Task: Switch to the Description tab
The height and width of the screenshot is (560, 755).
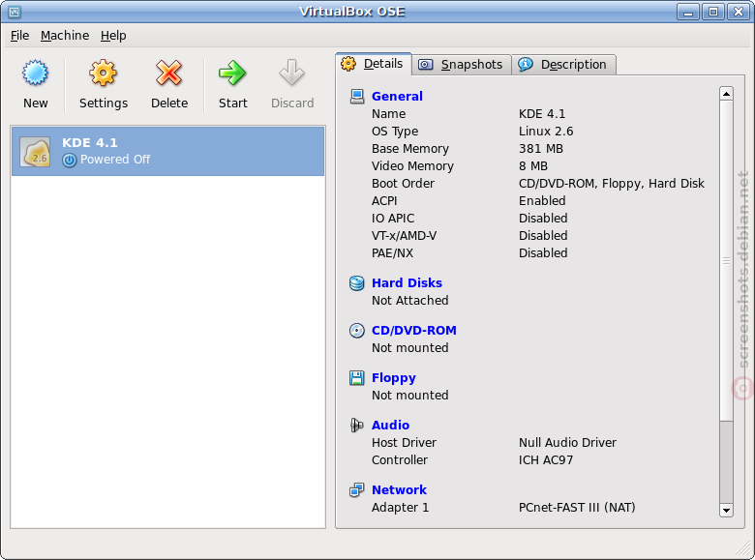Action: pos(563,65)
